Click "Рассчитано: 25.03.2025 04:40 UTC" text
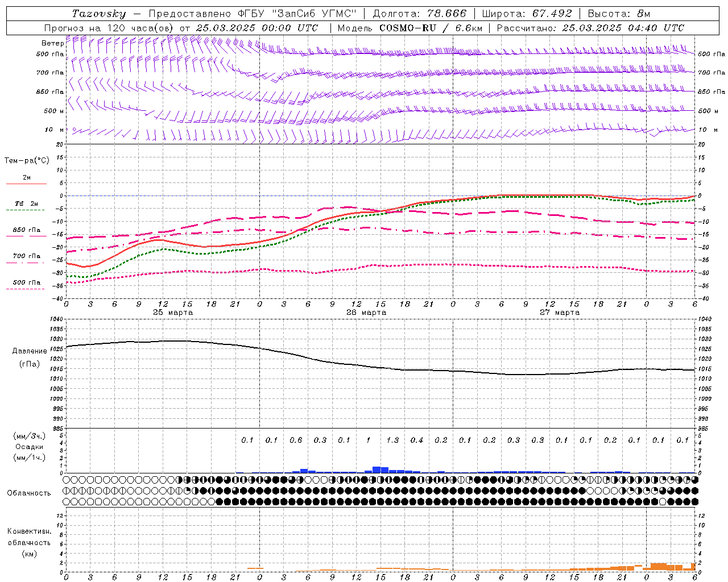Viewport: 728px width, 582px height. click(590, 28)
